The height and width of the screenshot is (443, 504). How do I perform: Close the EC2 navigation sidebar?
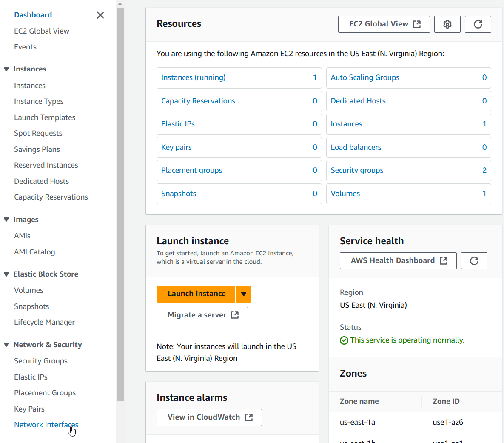point(100,15)
